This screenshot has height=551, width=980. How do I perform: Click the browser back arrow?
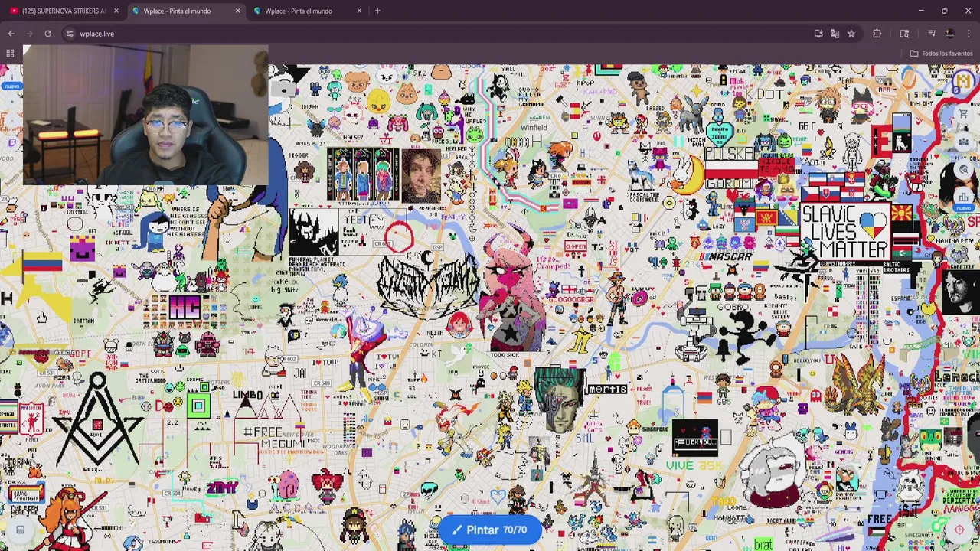[11, 34]
